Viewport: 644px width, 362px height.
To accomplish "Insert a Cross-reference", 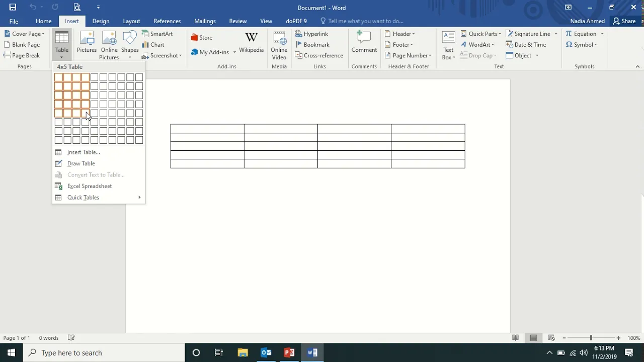I will (319, 56).
